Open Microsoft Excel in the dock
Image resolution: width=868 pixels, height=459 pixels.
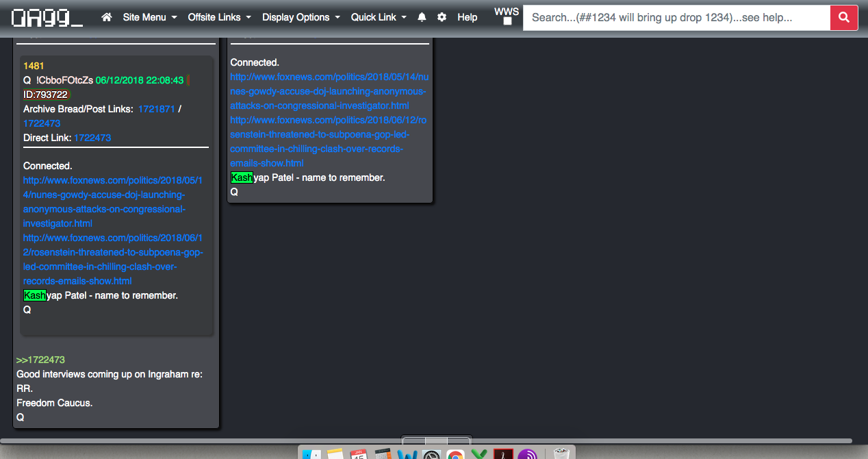pos(479,455)
